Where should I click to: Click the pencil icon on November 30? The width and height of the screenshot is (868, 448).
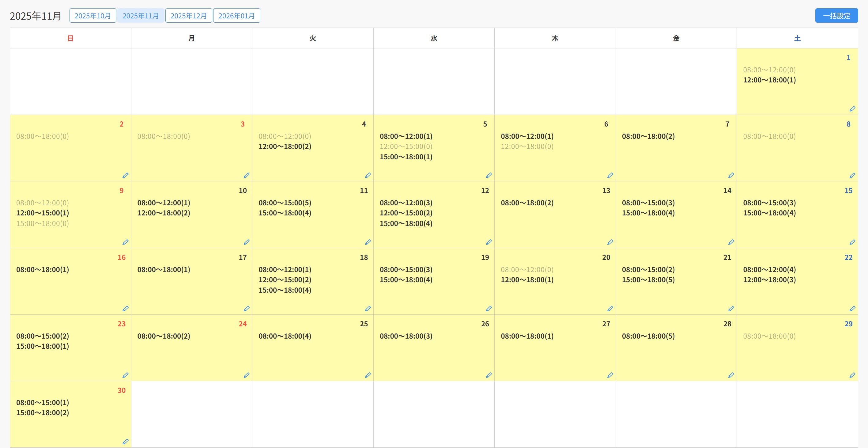pyautogui.click(x=125, y=442)
